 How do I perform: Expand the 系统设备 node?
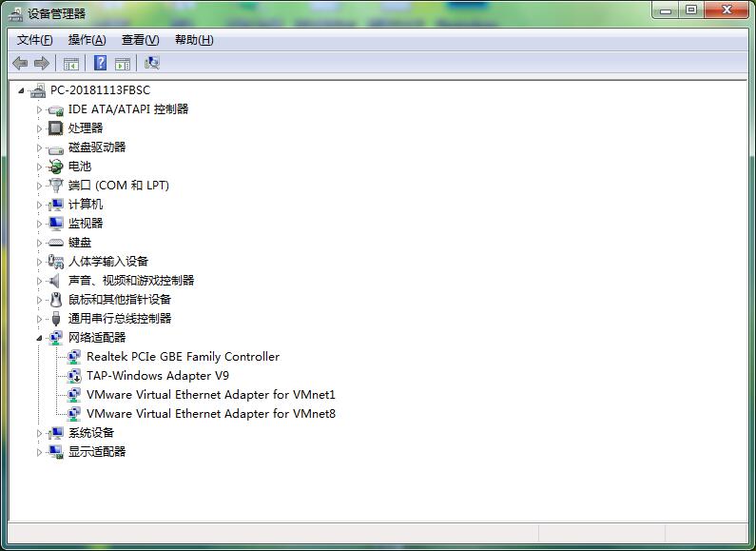39,433
